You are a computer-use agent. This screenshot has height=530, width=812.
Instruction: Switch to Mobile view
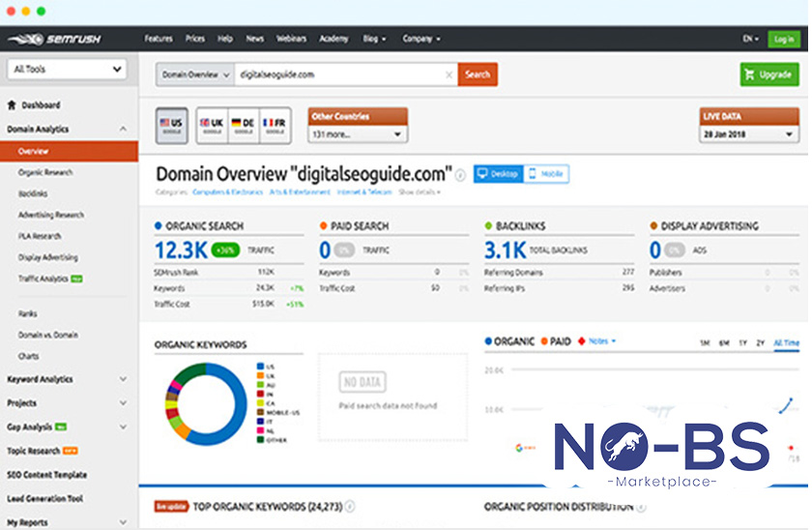546,174
